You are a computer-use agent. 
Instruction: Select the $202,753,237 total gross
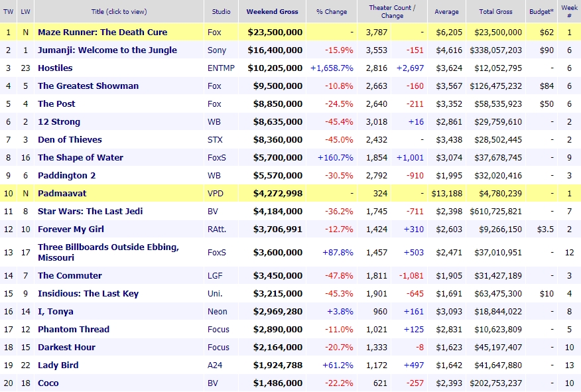point(496,383)
